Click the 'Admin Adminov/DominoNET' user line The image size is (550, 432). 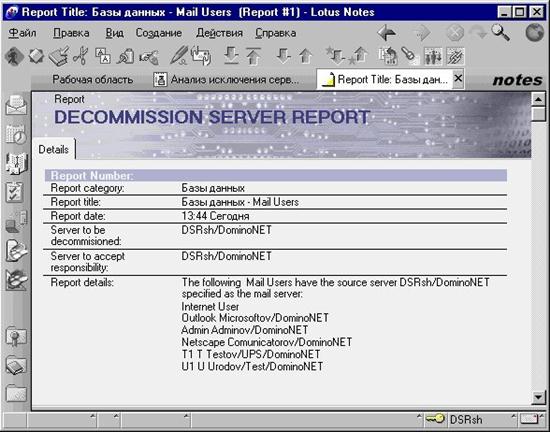point(244,330)
